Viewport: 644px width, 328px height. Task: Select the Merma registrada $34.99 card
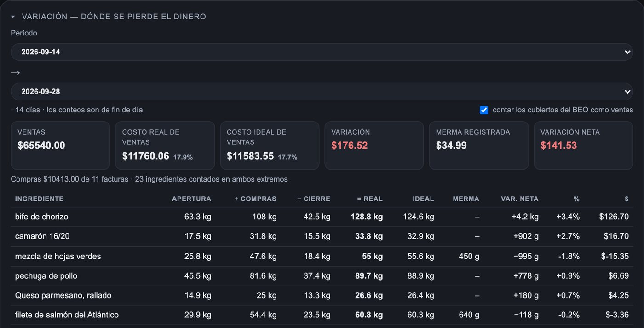tap(479, 146)
